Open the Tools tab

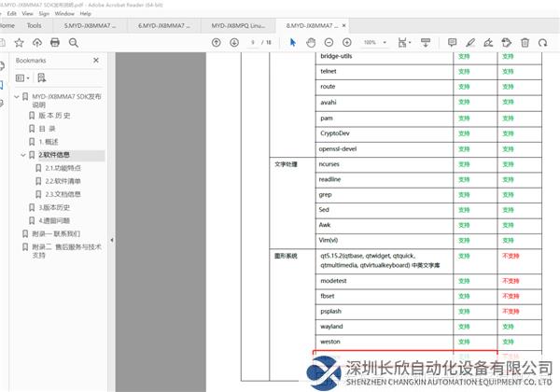tap(34, 26)
